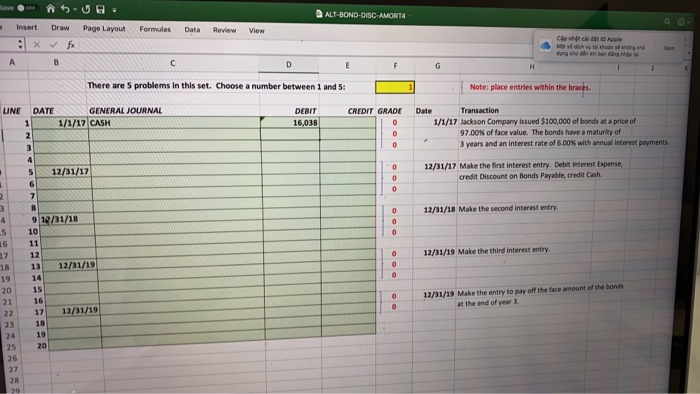Click the Name Box stepper arrows
This screenshot has height=394, width=700.
click(x=20, y=44)
